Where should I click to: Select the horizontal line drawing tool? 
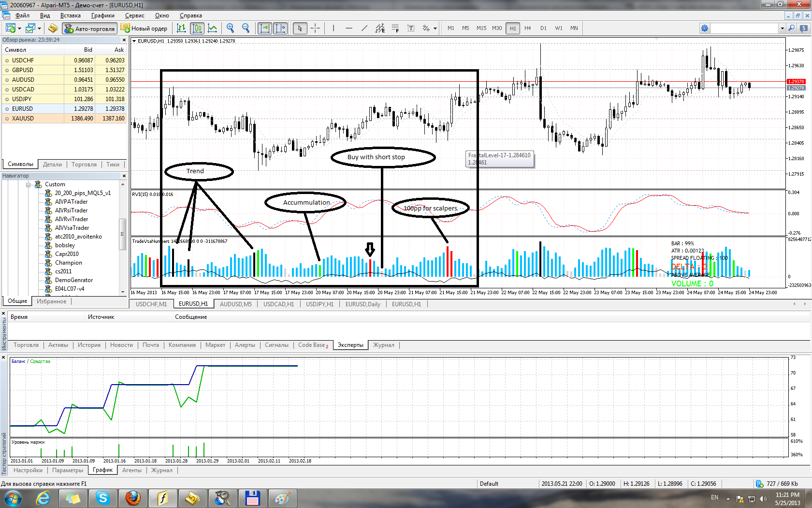coord(349,28)
